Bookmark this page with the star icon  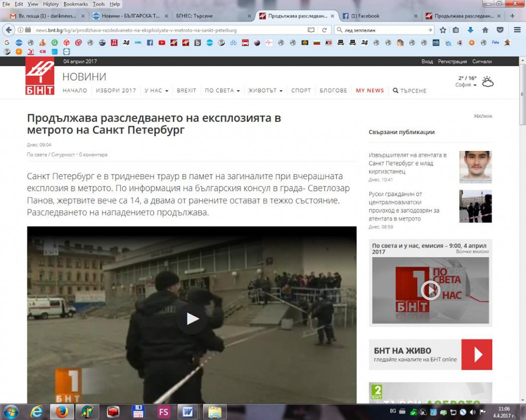(443, 30)
